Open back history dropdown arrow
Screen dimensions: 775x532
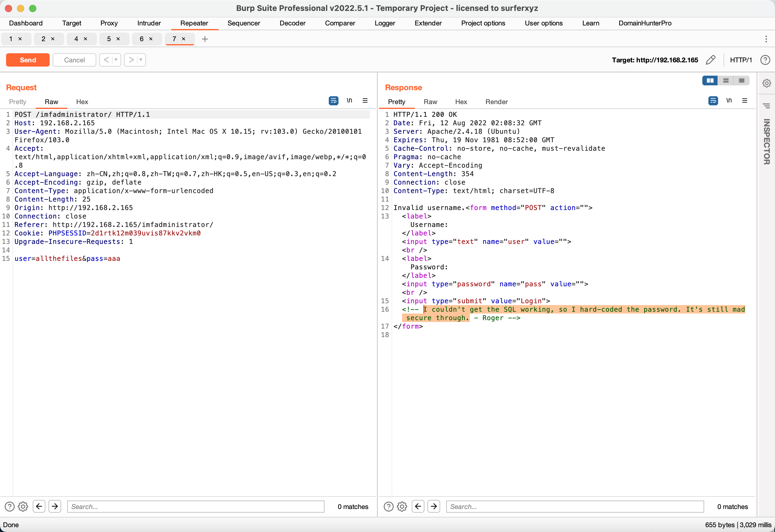(x=116, y=60)
